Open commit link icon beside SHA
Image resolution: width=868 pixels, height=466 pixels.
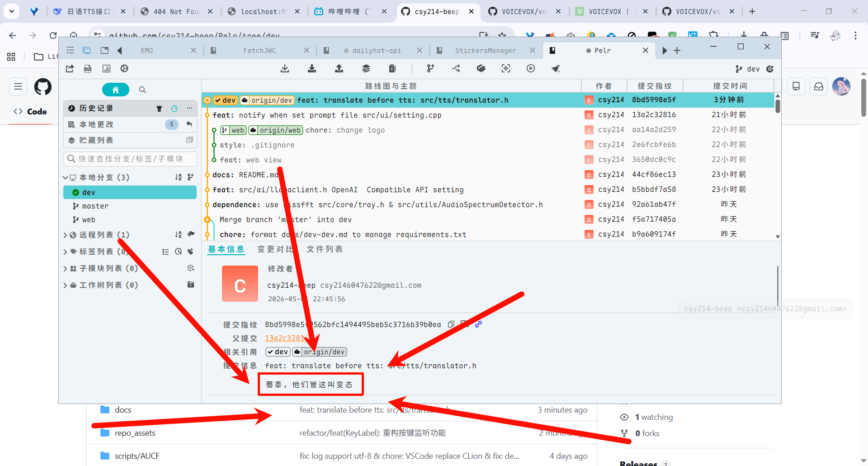pos(478,324)
